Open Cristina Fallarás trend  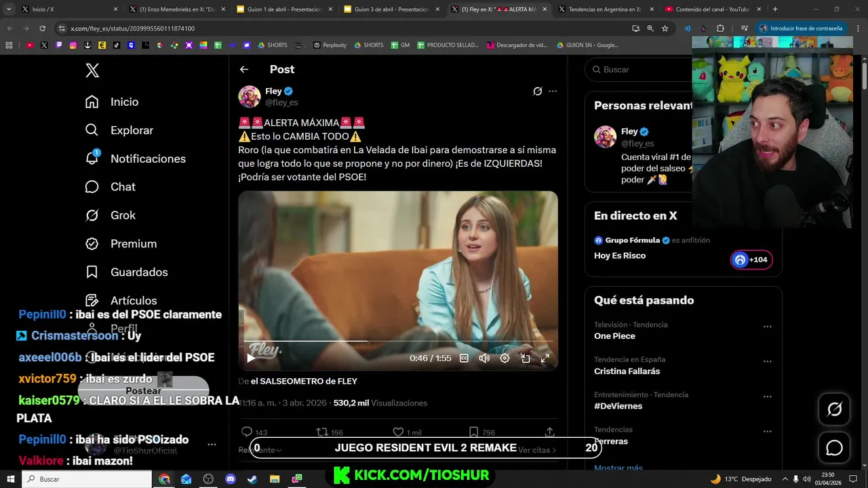(x=627, y=371)
